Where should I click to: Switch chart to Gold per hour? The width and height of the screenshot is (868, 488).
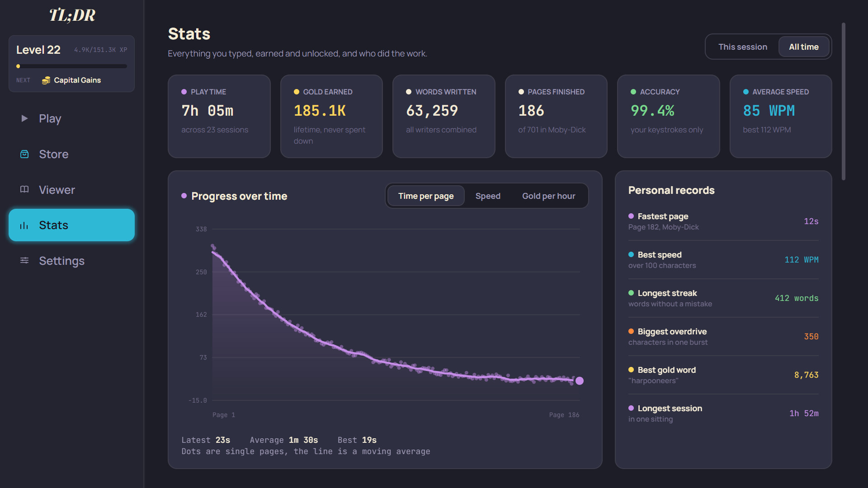pyautogui.click(x=548, y=196)
